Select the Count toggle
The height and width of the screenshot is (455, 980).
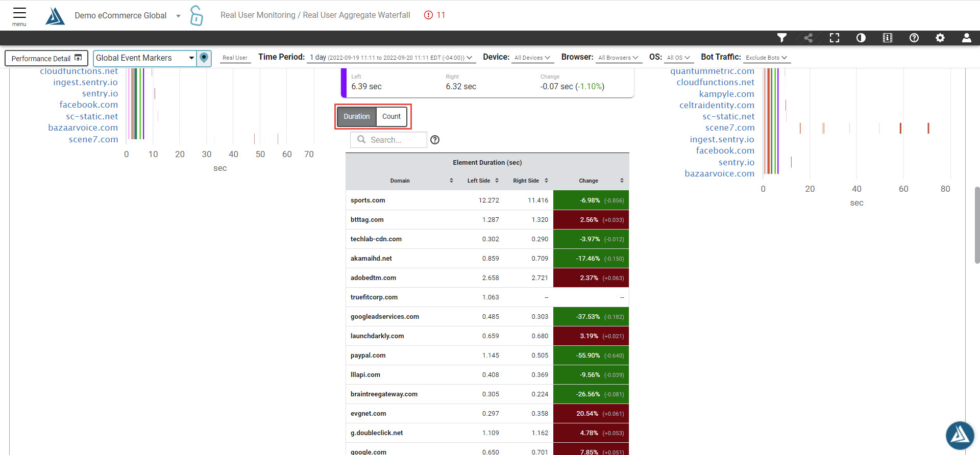[x=391, y=116]
